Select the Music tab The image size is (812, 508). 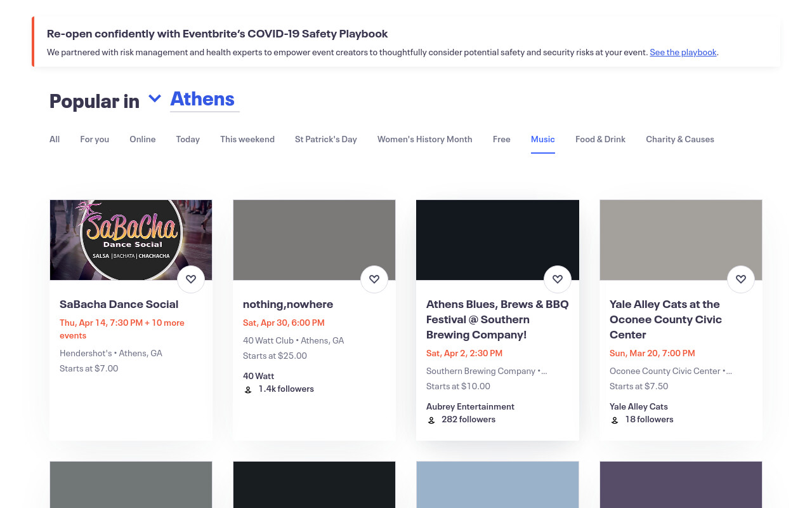tap(543, 139)
